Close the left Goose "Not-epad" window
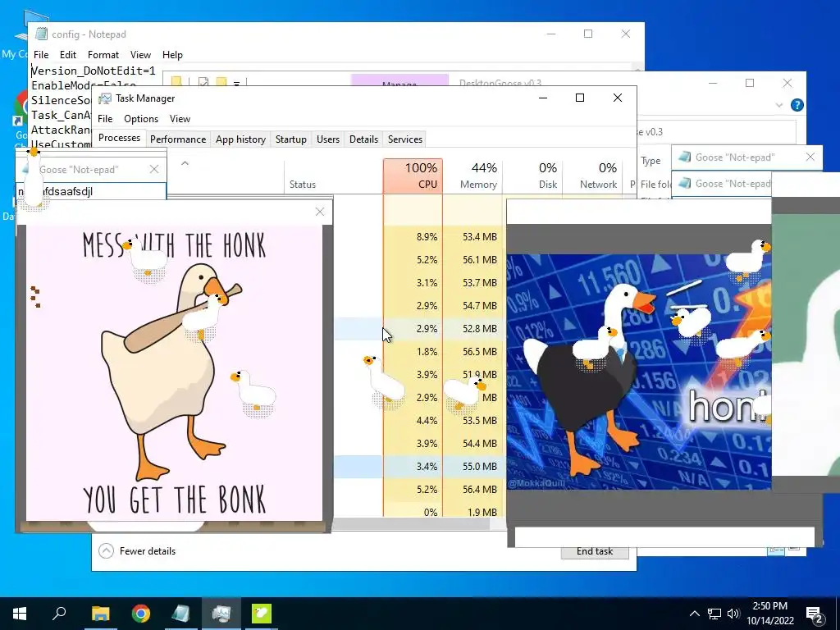Image resolution: width=840 pixels, height=630 pixels. (154, 169)
